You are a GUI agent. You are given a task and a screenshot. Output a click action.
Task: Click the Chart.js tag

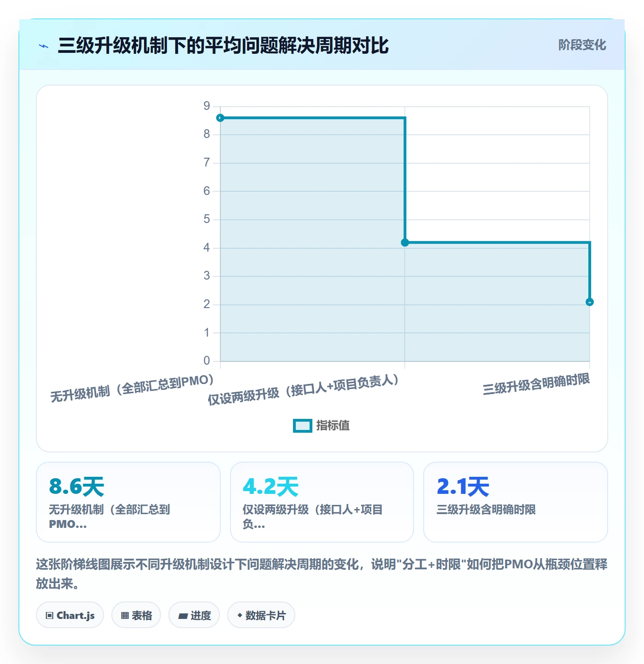point(70,615)
